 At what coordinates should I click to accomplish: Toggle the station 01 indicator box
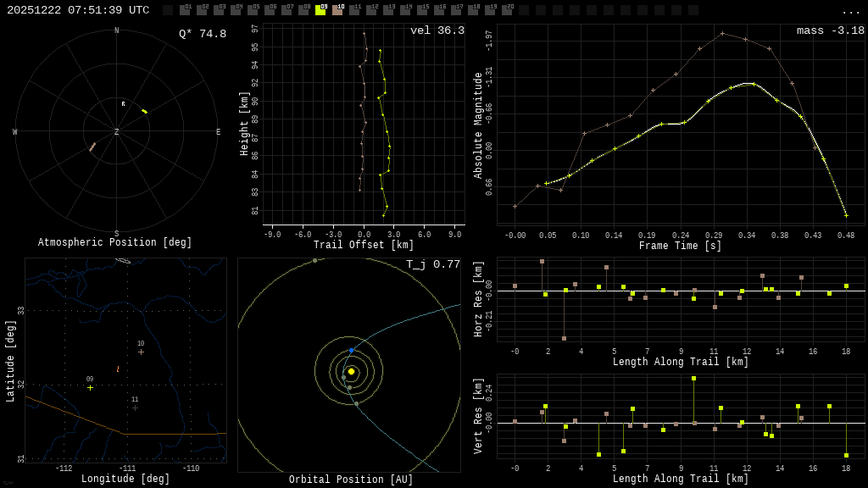(185, 10)
